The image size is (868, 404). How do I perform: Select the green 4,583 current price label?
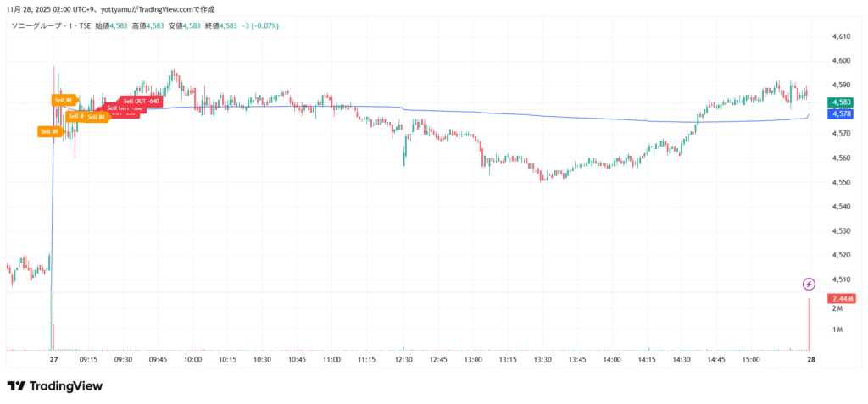(x=842, y=102)
